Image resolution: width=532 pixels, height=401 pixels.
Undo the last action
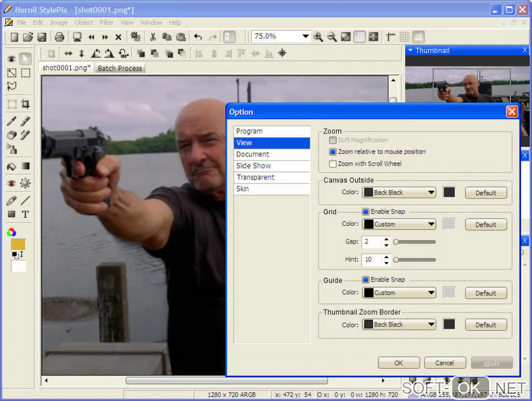point(198,37)
